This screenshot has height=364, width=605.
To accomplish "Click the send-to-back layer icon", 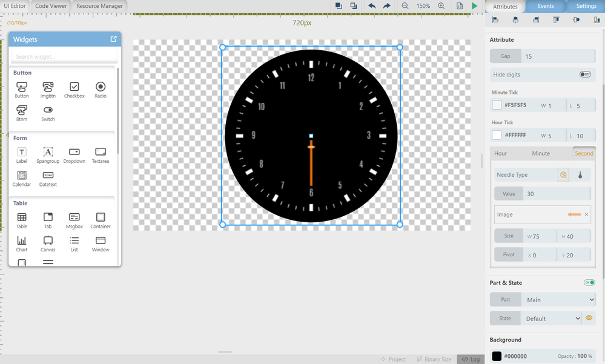I will [354, 6].
